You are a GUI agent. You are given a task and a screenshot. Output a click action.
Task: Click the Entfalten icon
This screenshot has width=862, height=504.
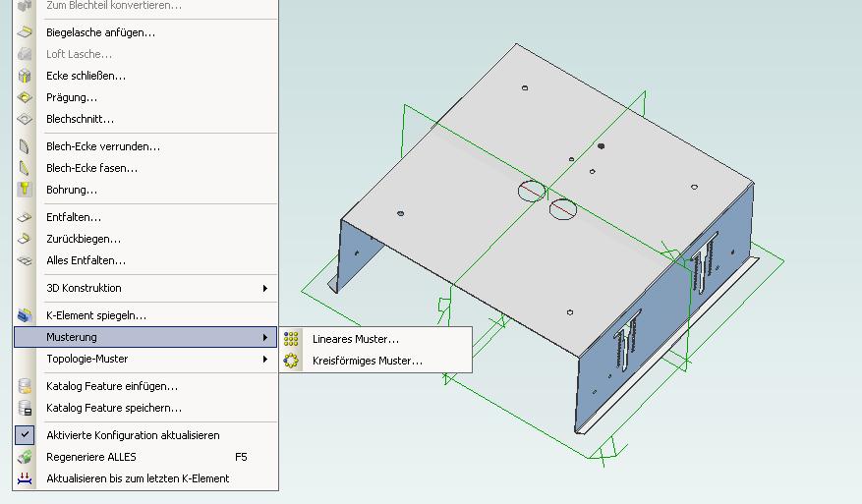coord(25,217)
